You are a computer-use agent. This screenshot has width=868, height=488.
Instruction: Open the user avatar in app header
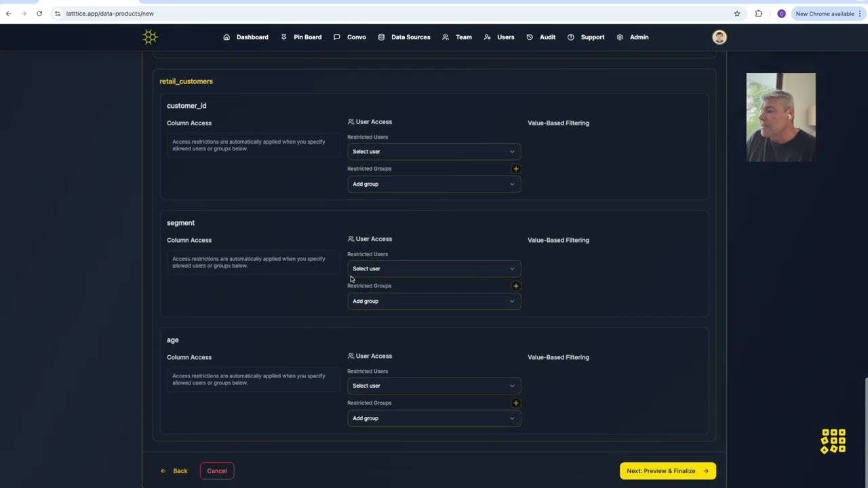pos(719,37)
